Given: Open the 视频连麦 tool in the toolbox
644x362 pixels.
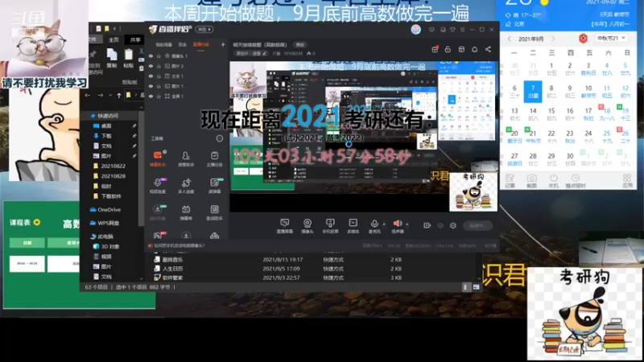Looking at the screenshot, I should 158,186.
